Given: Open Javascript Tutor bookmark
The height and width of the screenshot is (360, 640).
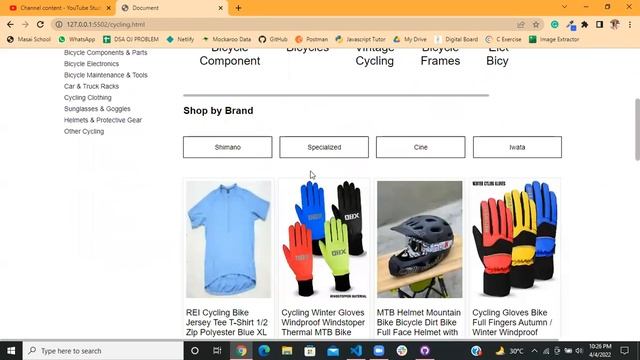Looking at the screenshot, I should point(360,39).
